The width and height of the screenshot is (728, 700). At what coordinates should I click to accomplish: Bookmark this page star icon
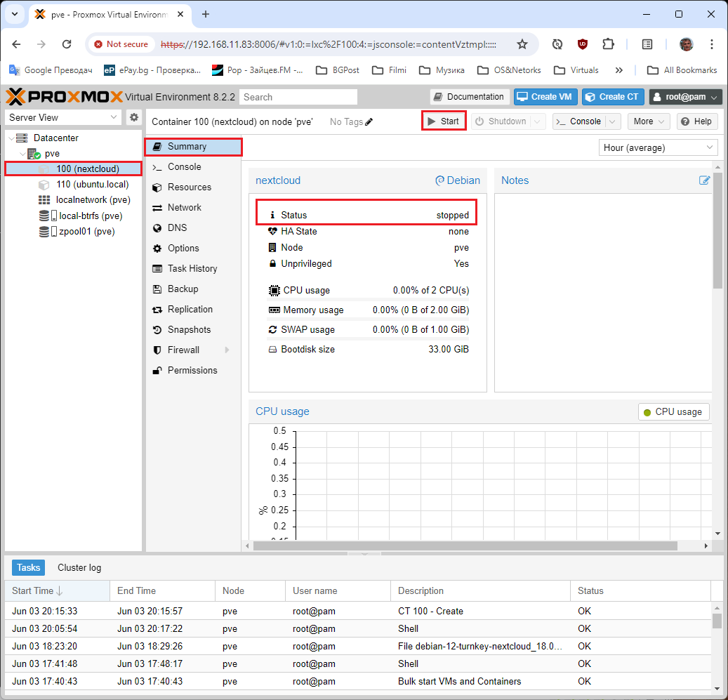522,44
